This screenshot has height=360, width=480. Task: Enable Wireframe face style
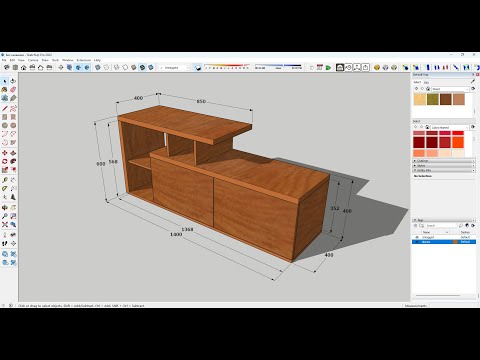[116, 67]
